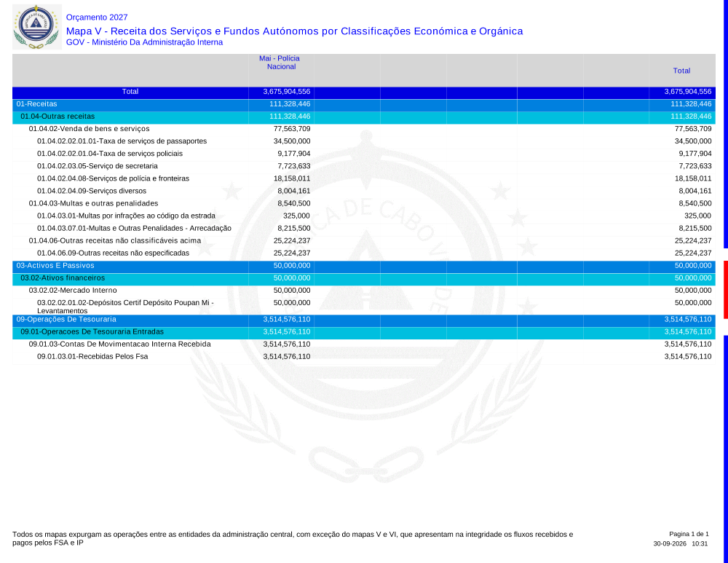
Task: Click the '03-Activos E Passivos' row label
Action: click(55, 266)
